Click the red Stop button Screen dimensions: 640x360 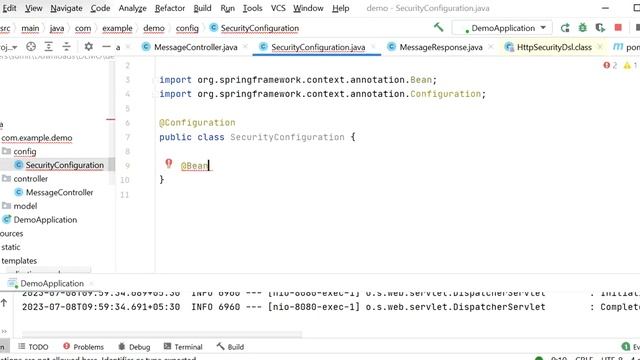pos(618,27)
